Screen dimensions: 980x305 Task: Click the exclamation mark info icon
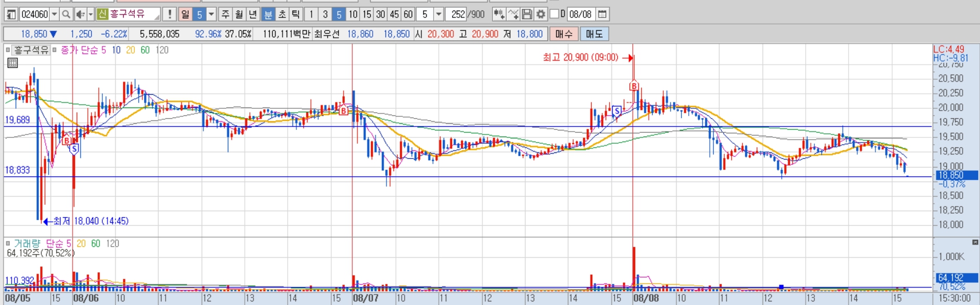[169, 14]
